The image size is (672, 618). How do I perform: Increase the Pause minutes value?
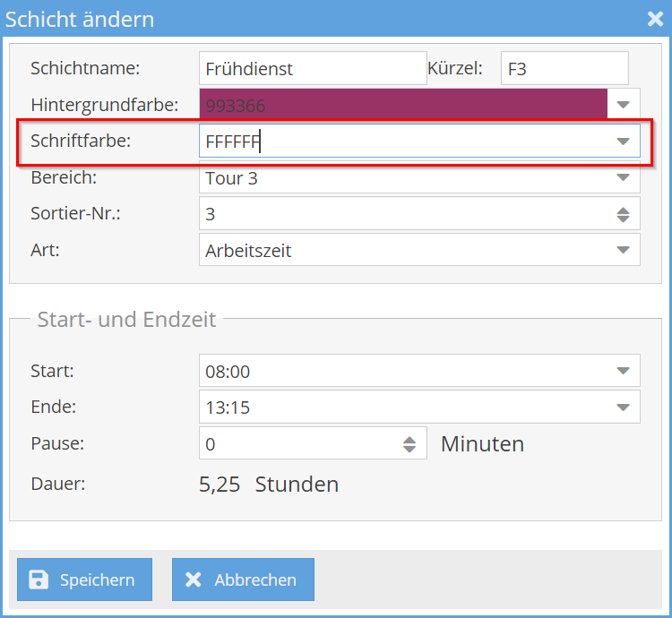coord(409,439)
